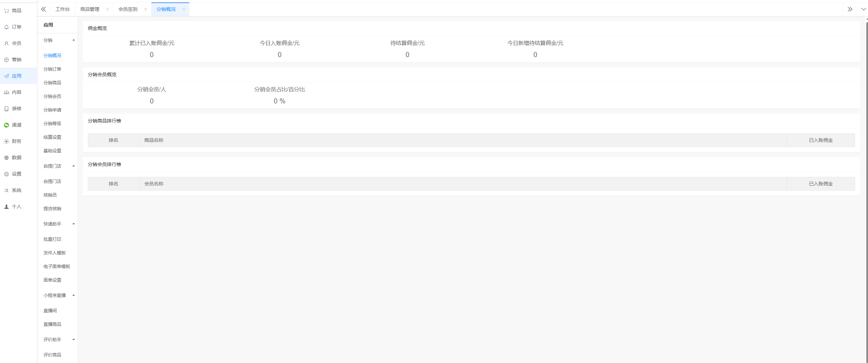The width and height of the screenshot is (868, 363).
Task: Click the vertical page scrollbar
Action: (866, 170)
